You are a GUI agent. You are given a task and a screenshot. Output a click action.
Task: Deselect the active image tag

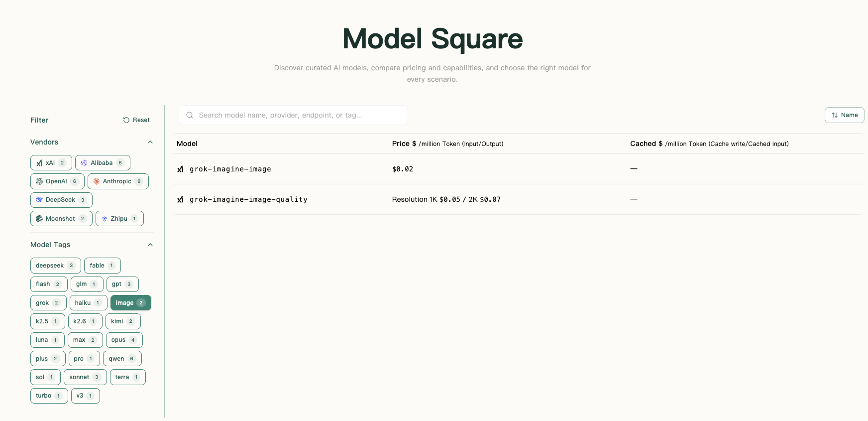[x=131, y=303]
